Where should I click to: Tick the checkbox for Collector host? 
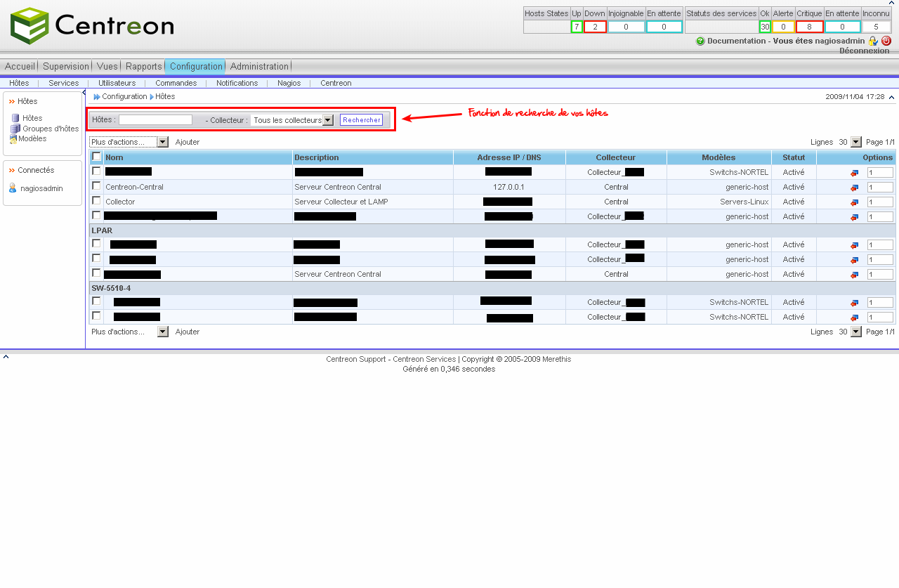[x=96, y=201]
